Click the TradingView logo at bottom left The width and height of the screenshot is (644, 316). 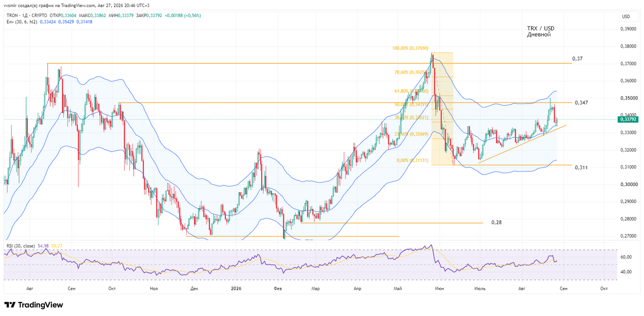pos(34,305)
